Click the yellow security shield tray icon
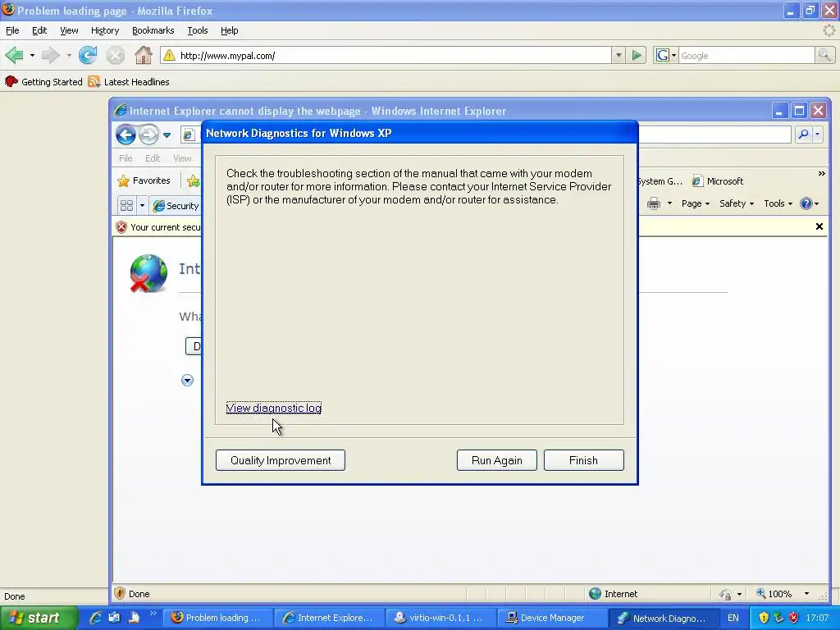Screen dimensions: 840x630 (x=764, y=618)
